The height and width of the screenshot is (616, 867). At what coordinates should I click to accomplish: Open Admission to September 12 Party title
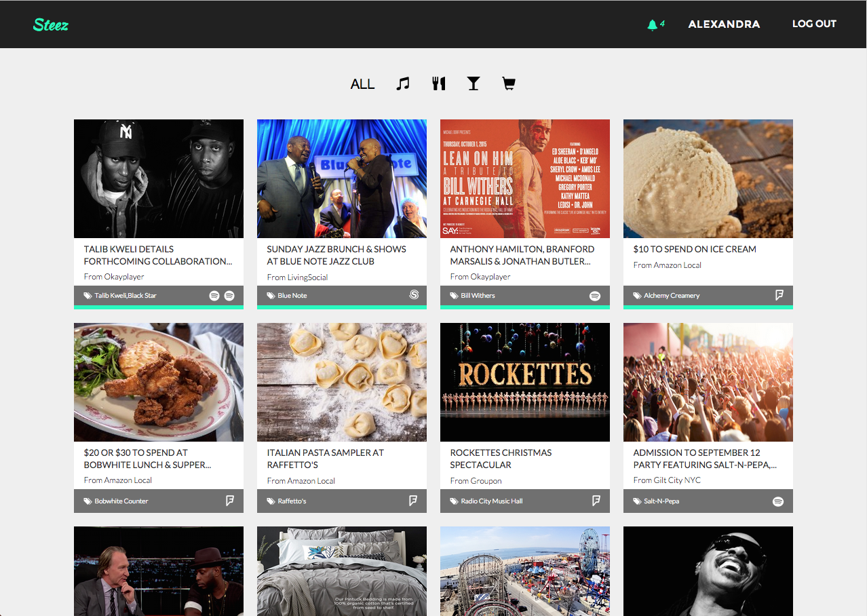coord(705,459)
